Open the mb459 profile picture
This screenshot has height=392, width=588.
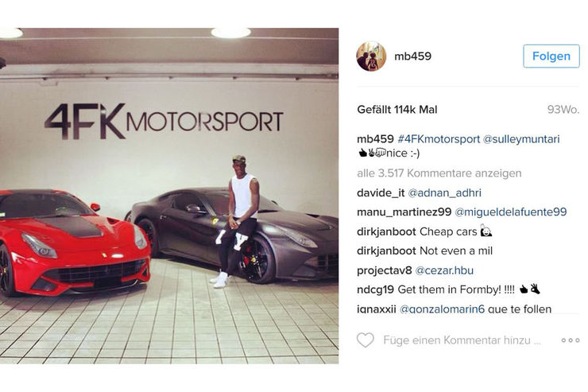point(371,56)
